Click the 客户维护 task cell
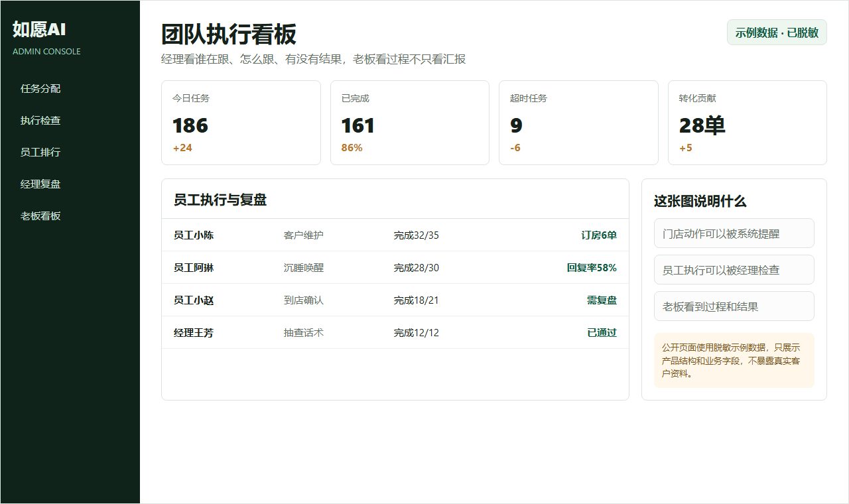 click(x=304, y=235)
